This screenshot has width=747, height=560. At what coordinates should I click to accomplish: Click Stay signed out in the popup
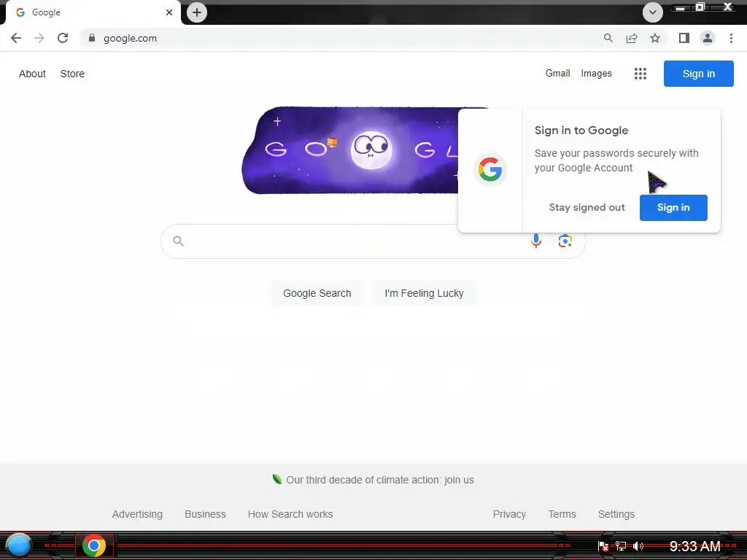pyautogui.click(x=587, y=208)
